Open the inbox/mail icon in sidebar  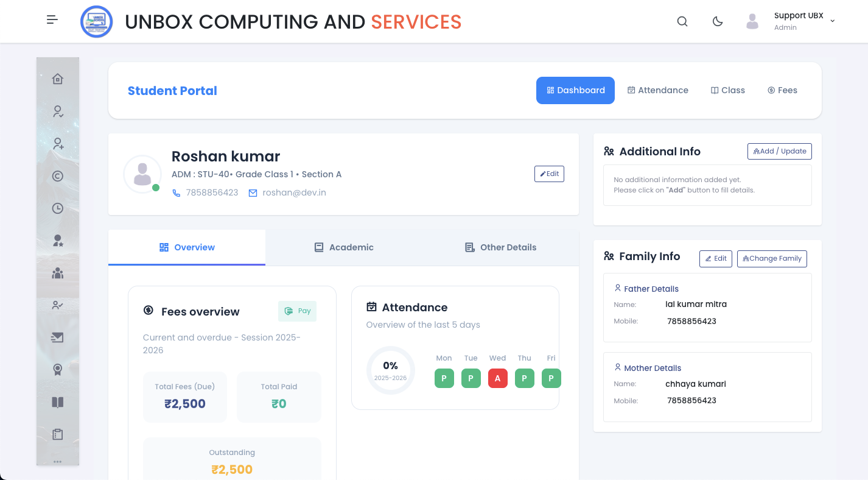[x=58, y=337]
